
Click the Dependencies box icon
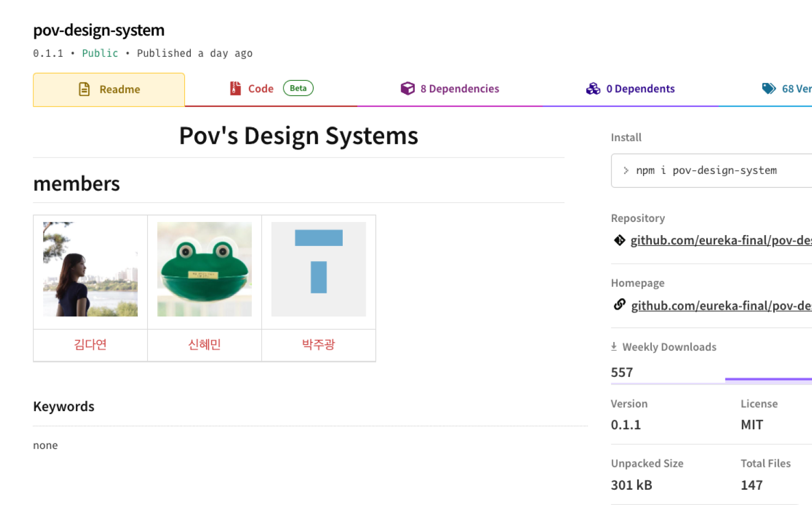coord(408,88)
